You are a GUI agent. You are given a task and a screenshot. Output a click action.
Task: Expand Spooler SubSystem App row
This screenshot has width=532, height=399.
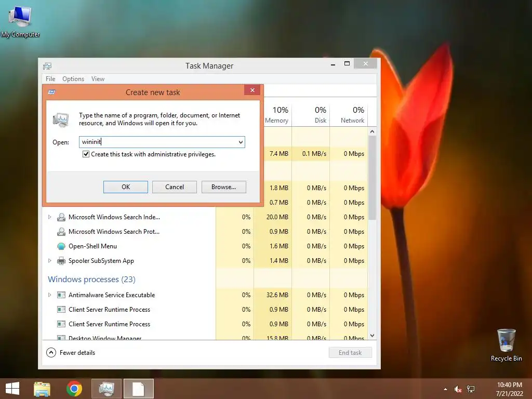49,261
